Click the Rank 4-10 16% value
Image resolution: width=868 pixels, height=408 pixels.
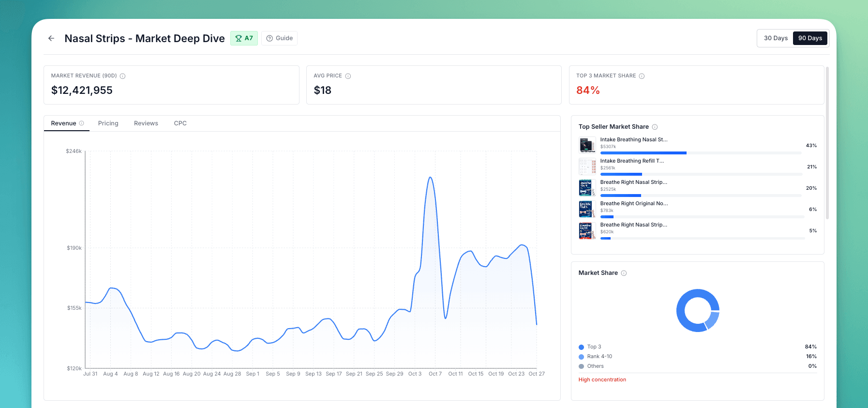[x=811, y=357]
